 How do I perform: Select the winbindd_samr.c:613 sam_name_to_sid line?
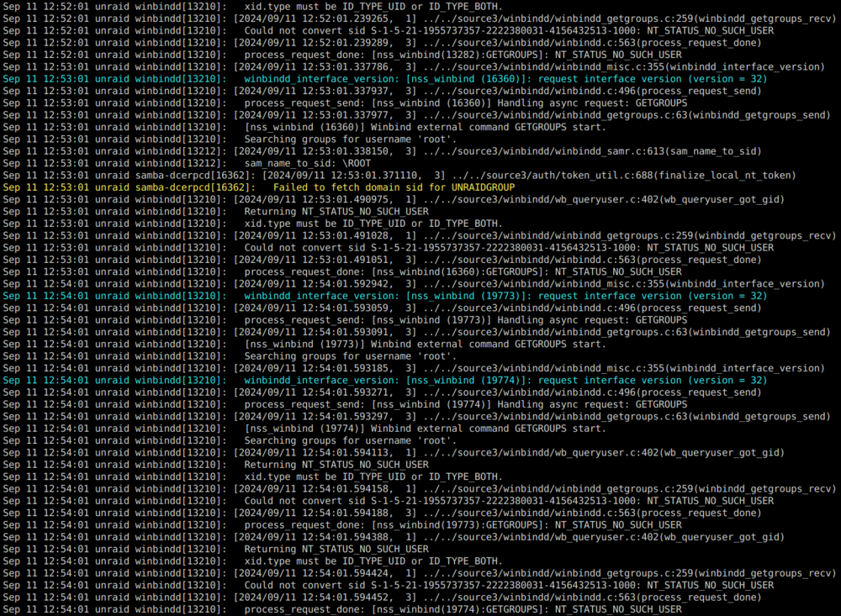point(382,151)
